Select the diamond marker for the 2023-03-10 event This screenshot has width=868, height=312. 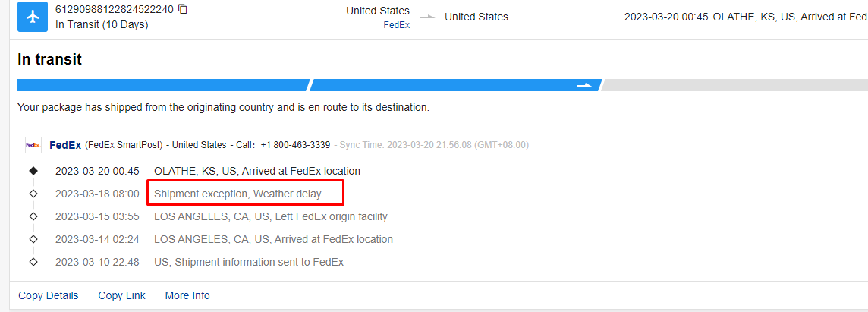[33, 262]
